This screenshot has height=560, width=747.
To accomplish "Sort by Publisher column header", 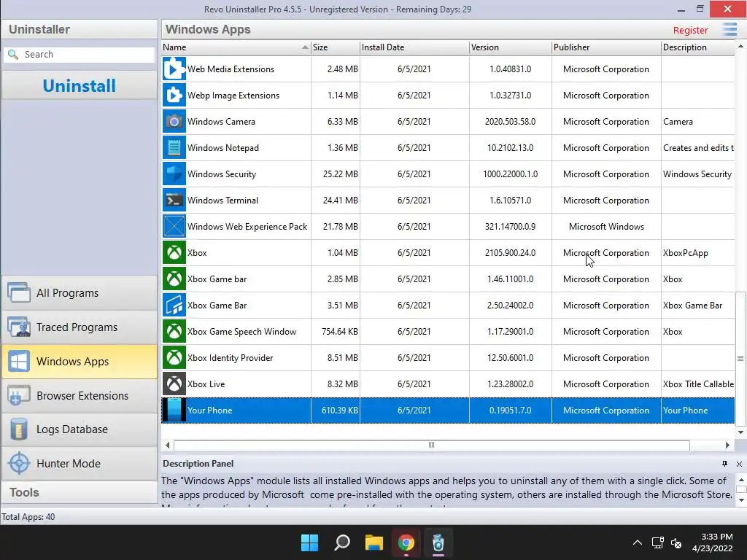I will point(606,47).
